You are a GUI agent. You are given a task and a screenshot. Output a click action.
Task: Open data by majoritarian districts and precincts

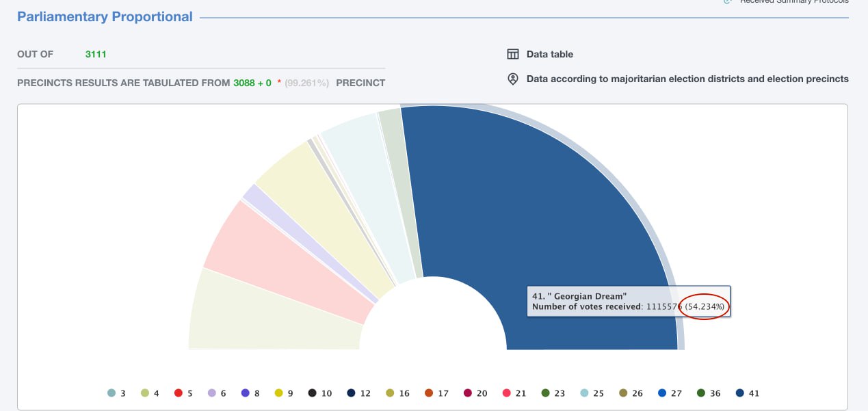click(x=687, y=79)
